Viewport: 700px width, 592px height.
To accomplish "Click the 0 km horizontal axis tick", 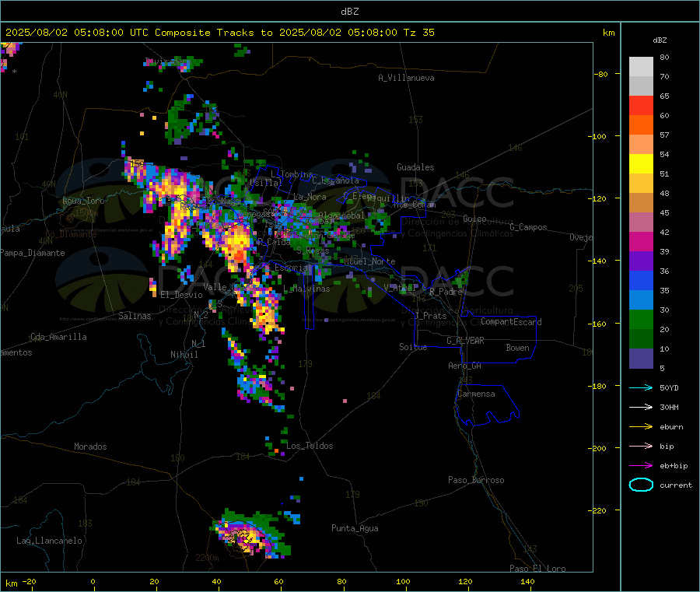I will coord(93,582).
